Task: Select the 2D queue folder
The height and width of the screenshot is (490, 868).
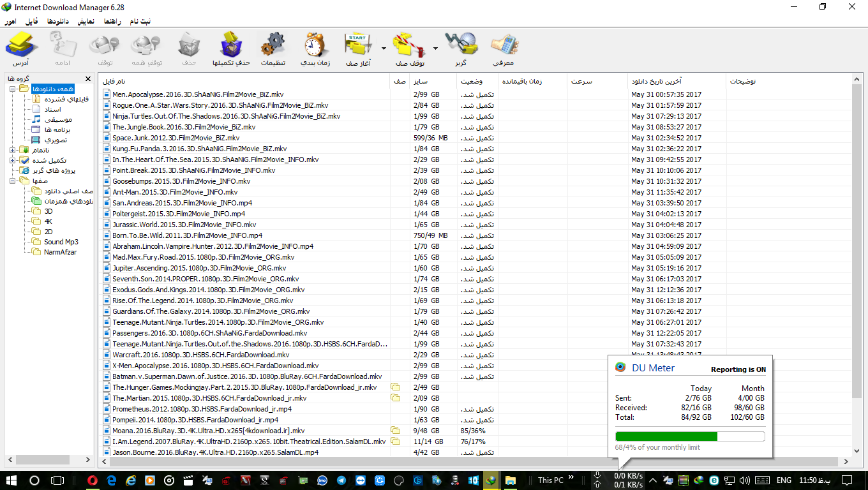Action: (x=43, y=232)
